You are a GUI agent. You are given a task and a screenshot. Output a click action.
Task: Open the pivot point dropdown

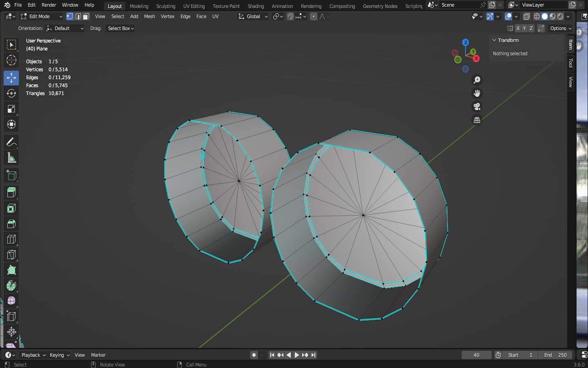278,16
